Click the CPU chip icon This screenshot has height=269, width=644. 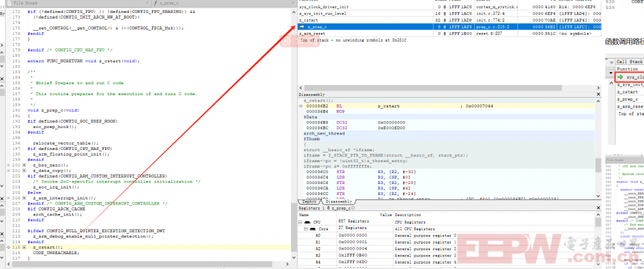pyautogui.click(x=307, y=222)
